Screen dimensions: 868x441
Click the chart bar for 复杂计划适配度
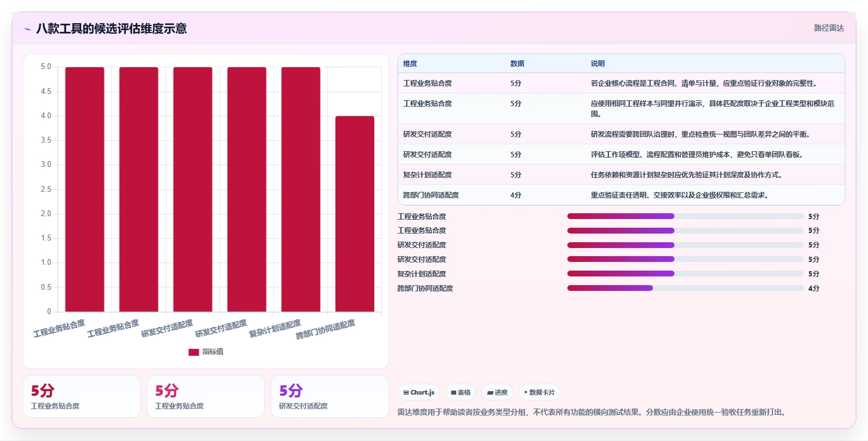tap(301, 189)
